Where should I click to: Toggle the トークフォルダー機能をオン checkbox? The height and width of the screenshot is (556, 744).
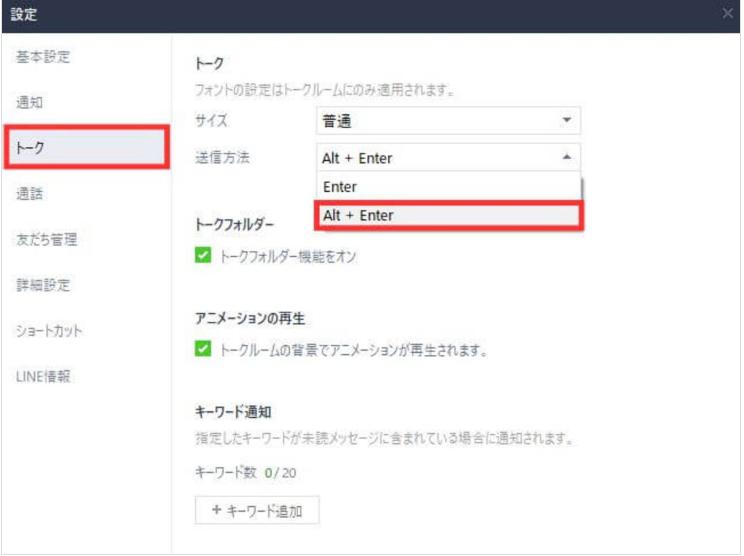[x=203, y=255]
